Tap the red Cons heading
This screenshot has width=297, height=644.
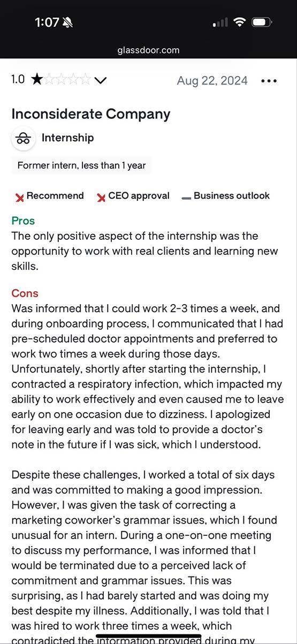25,294
